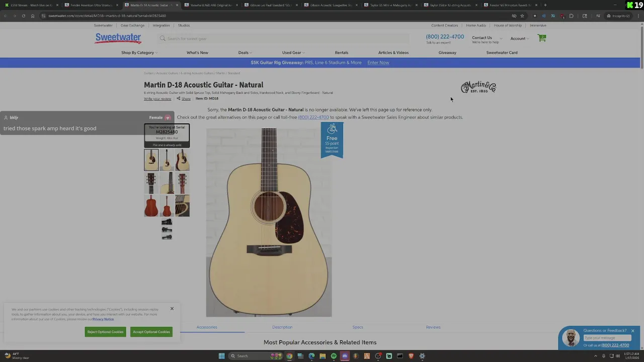Open the Rentals menu item
Viewport: 644px width, 362px height.
click(342, 52)
